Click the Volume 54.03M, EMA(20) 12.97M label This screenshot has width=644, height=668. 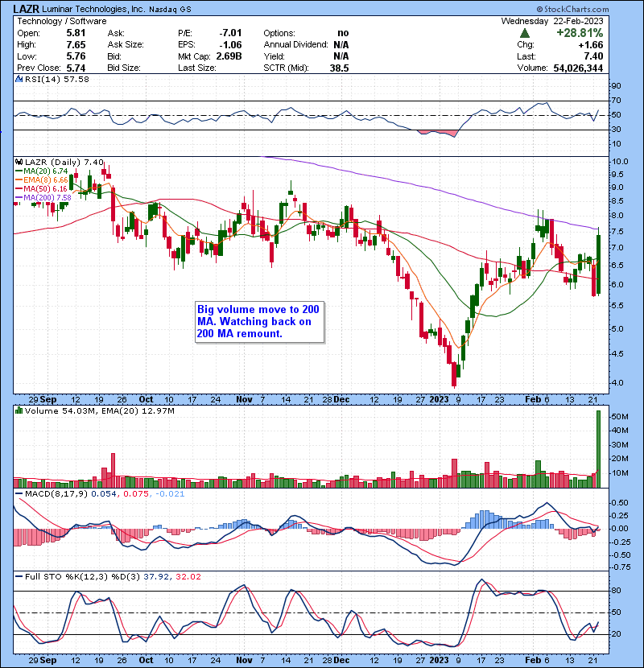click(99, 410)
